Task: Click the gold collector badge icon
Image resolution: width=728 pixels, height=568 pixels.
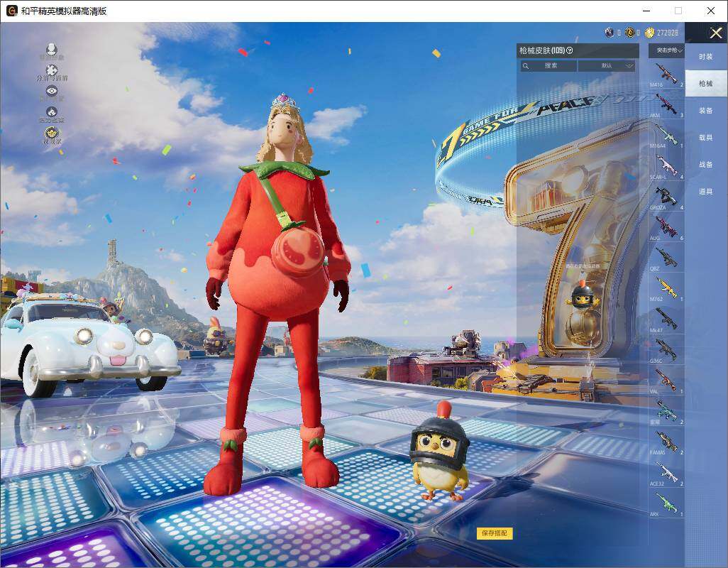Action: point(52,133)
